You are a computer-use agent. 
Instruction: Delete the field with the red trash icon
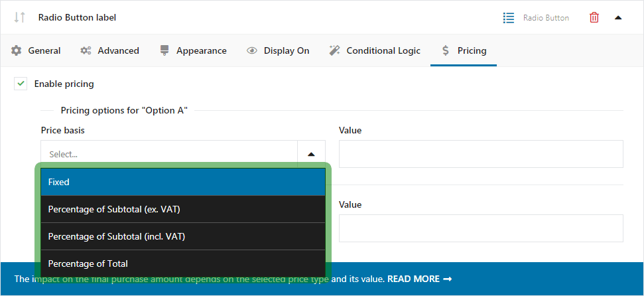594,18
